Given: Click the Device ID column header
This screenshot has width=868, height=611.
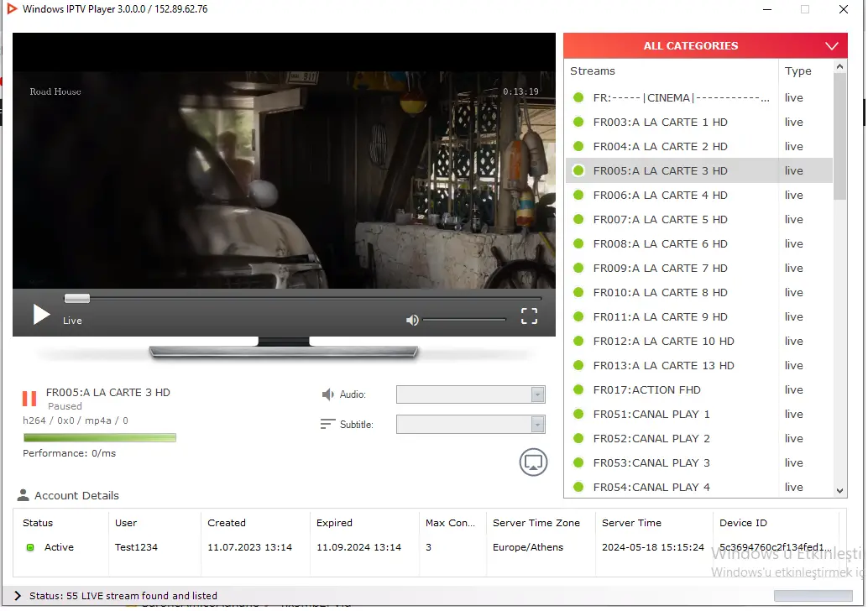Looking at the screenshot, I should [x=745, y=524].
